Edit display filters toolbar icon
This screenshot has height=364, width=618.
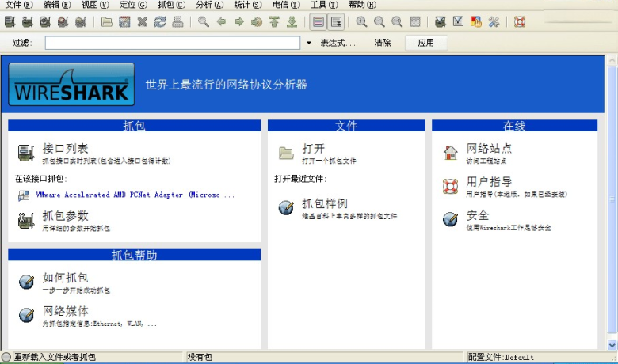(x=458, y=21)
